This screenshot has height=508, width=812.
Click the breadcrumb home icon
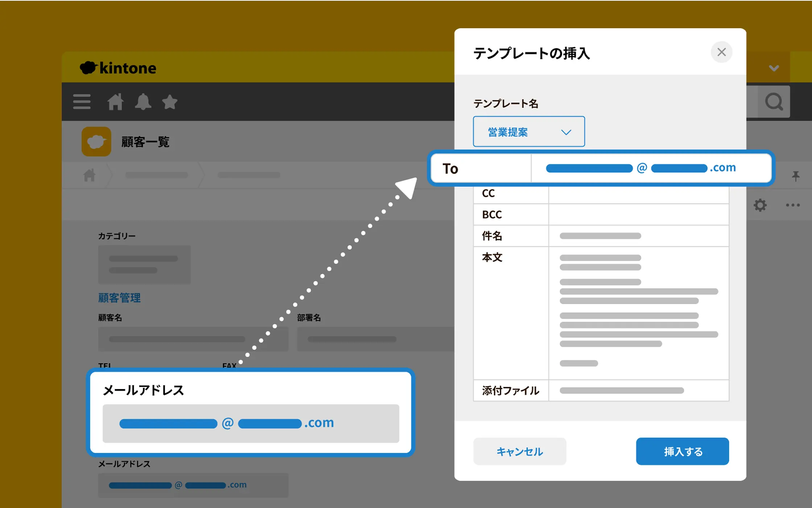coord(90,175)
